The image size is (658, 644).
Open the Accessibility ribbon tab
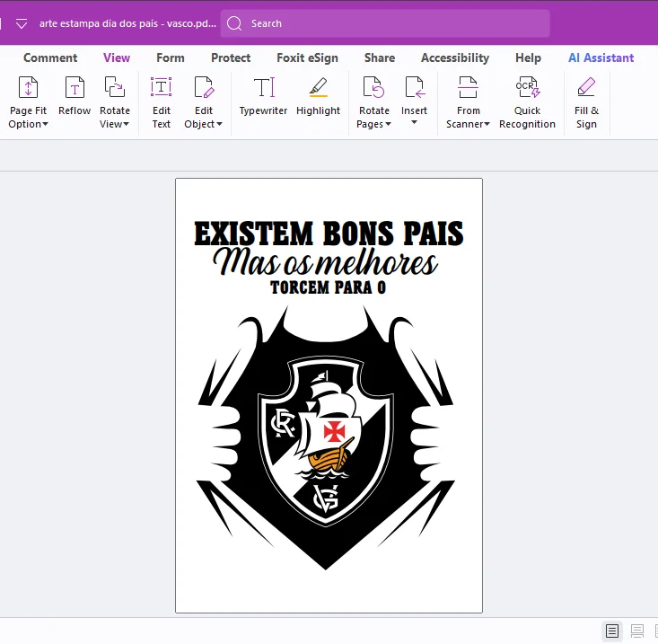tap(455, 58)
